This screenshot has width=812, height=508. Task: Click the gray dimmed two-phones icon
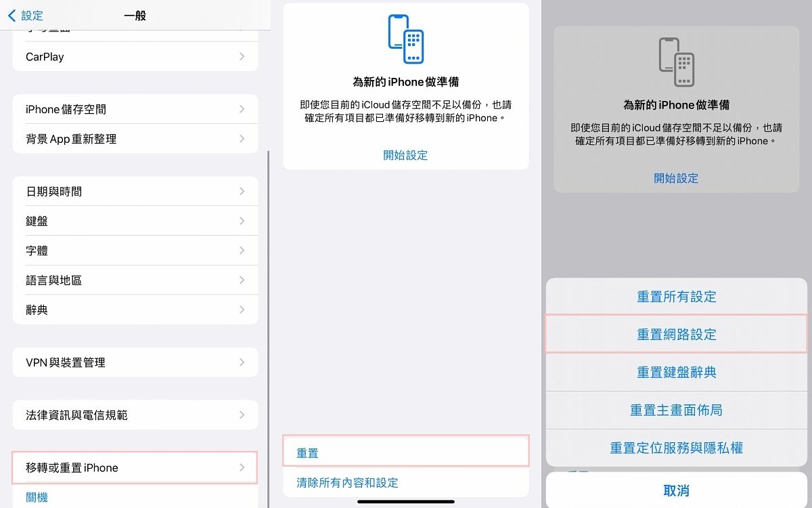(x=676, y=62)
